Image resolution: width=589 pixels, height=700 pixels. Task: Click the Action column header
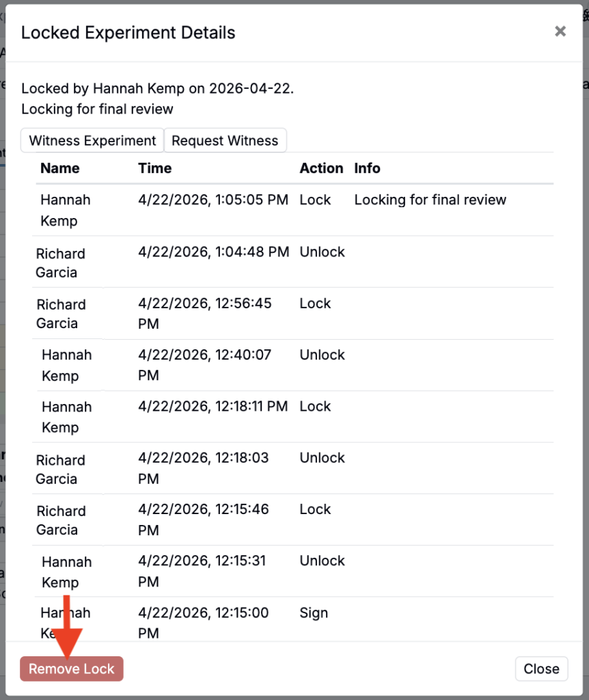tap(321, 168)
